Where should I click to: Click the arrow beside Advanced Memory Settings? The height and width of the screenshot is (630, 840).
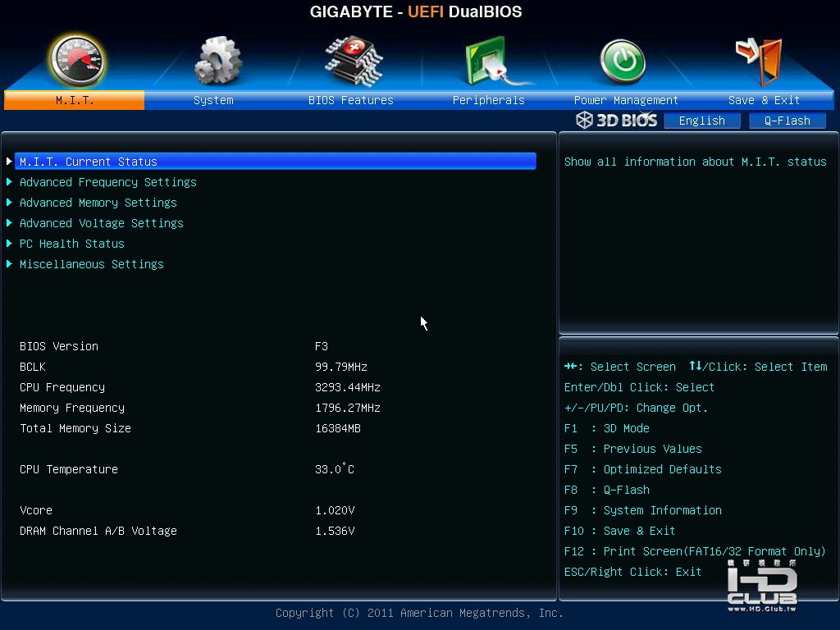tap(9, 203)
